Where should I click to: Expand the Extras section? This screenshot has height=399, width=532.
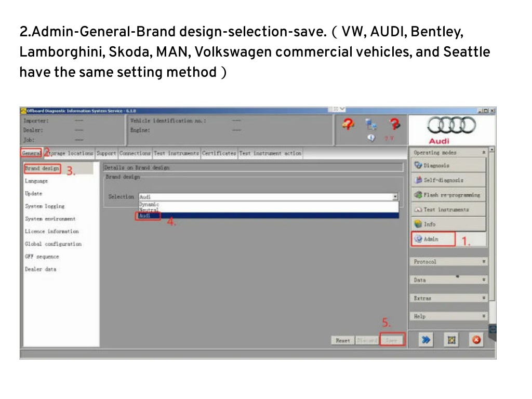click(448, 298)
